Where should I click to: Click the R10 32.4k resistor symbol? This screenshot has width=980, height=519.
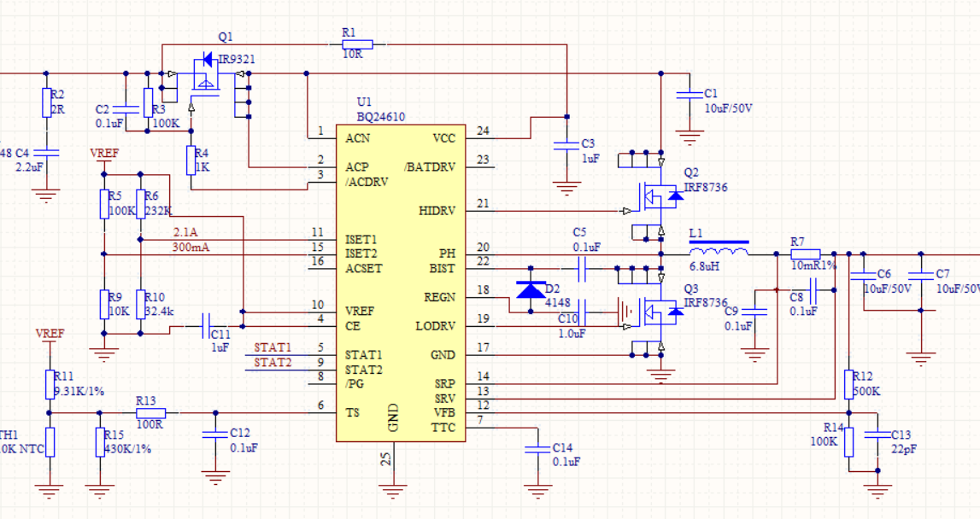click(x=141, y=304)
